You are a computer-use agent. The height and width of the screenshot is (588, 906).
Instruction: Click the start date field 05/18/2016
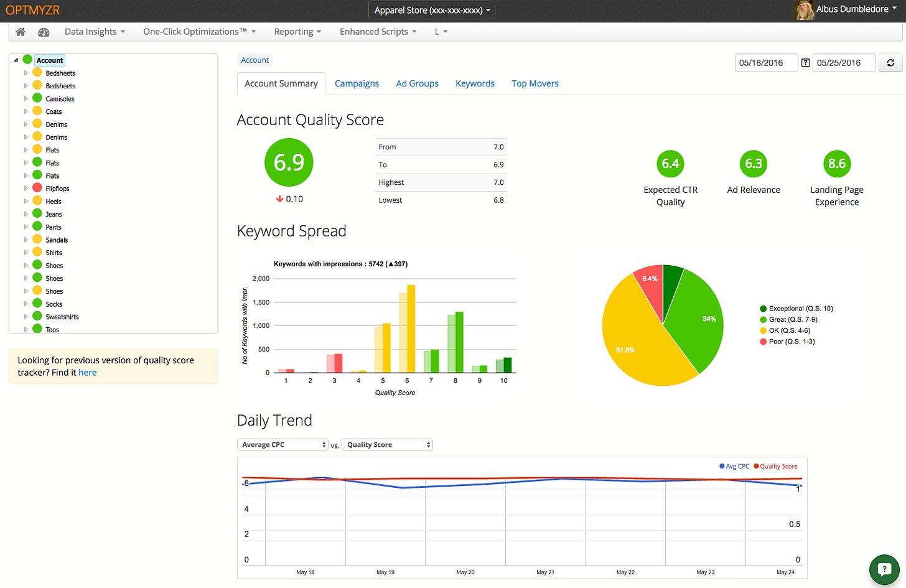[766, 63]
